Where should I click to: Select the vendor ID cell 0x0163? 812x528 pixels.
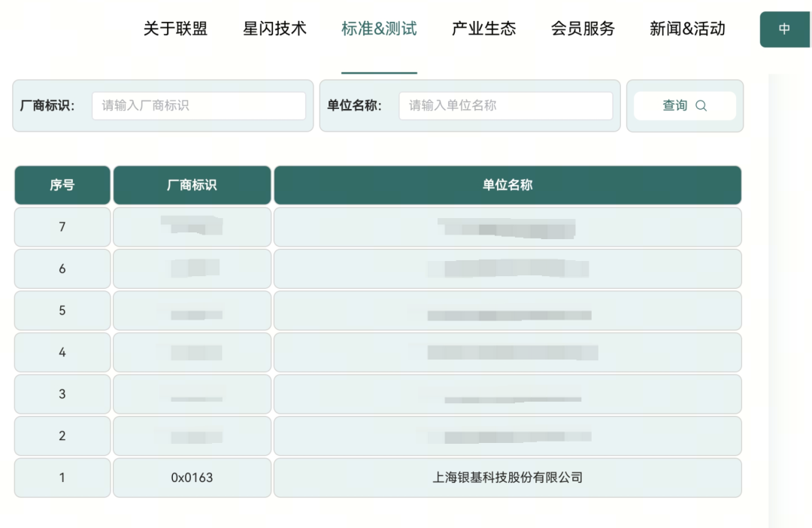(x=192, y=478)
